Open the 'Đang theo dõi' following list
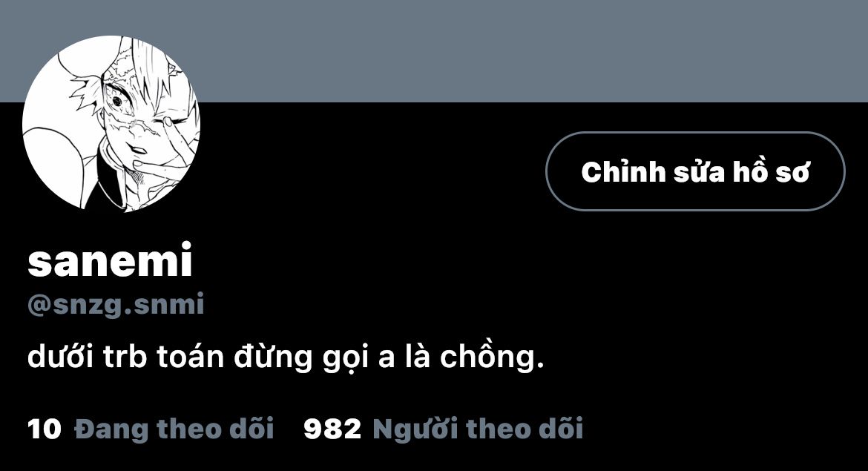The image size is (868, 471). 174,429
